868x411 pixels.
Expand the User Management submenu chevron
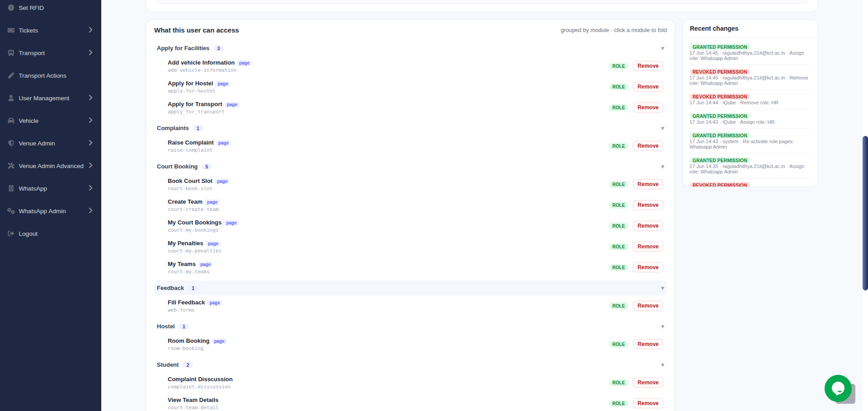[90, 98]
